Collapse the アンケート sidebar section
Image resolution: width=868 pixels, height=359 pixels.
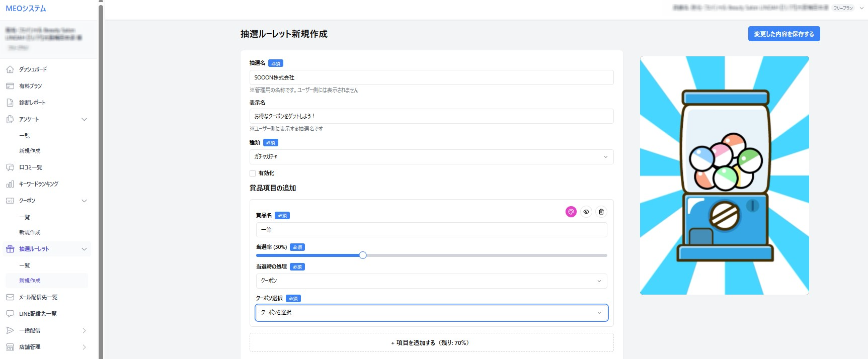coord(84,119)
